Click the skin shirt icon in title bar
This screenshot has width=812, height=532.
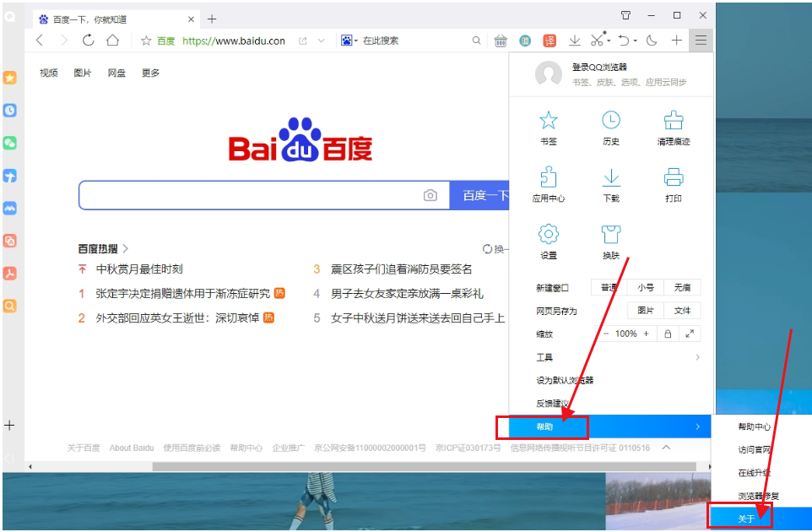pos(625,15)
